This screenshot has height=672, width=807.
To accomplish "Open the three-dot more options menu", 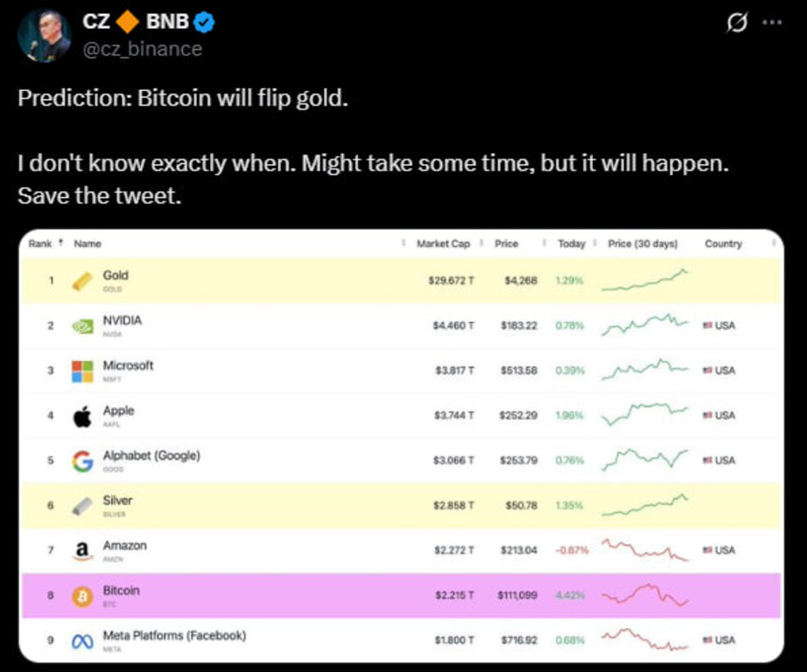I will pos(772,23).
